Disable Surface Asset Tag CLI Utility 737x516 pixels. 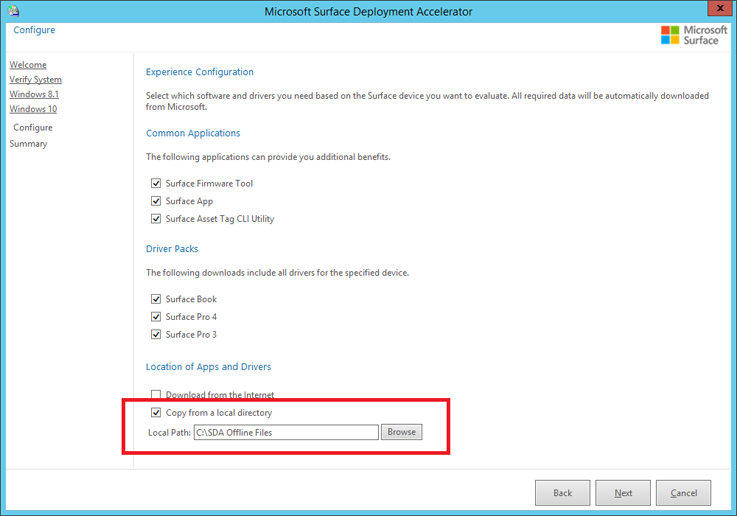tap(156, 219)
